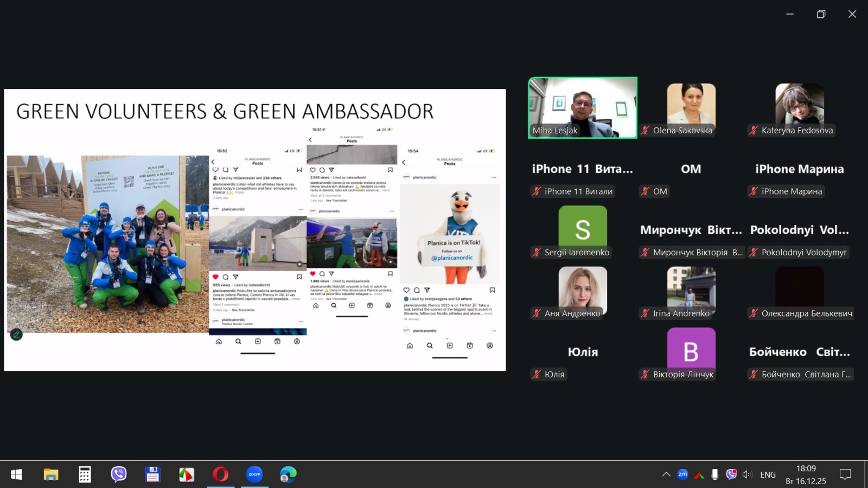This screenshot has width=868, height=488.
Task: Open Viber from the taskbar
Action: pyautogui.click(x=118, y=474)
